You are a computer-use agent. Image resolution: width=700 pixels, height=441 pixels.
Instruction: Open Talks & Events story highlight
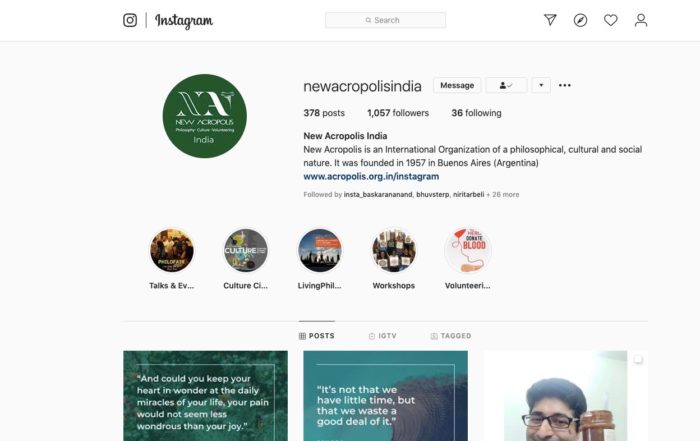pos(171,250)
